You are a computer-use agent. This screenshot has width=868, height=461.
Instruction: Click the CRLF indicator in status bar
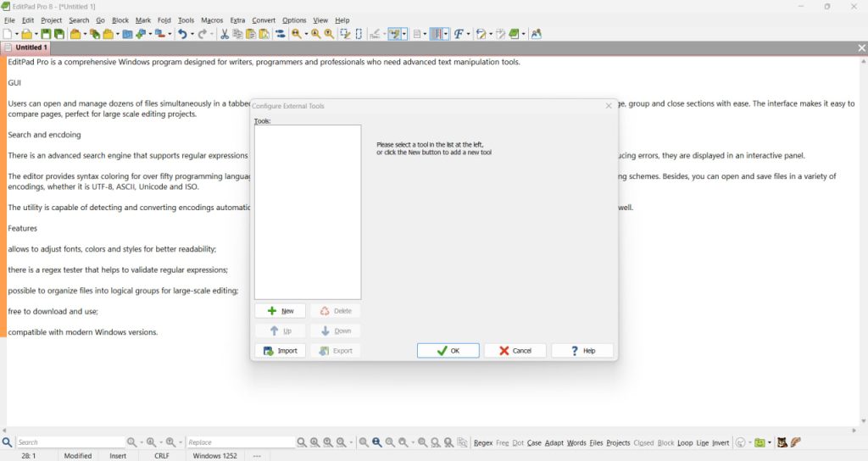162,456
